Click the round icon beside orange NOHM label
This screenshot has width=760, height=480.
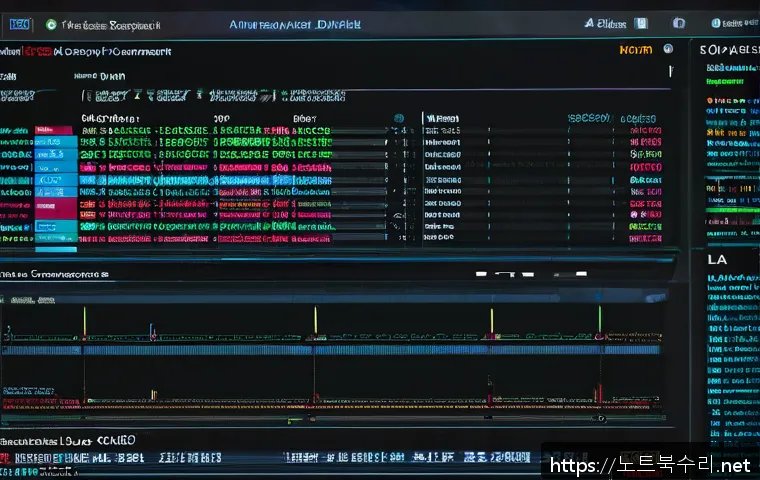pos(668,49)
